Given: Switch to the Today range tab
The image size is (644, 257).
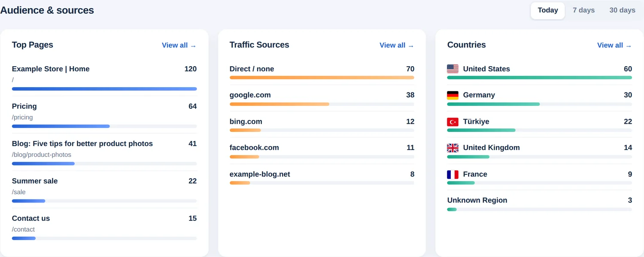Looking at the screenshot, I should click(x=548, y=10).
